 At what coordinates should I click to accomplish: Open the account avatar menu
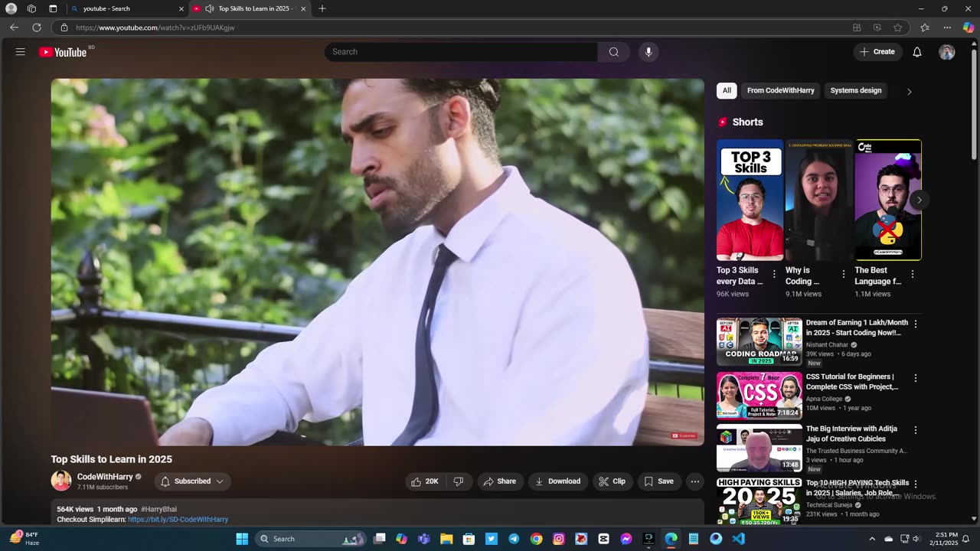(x=947, y=52)
